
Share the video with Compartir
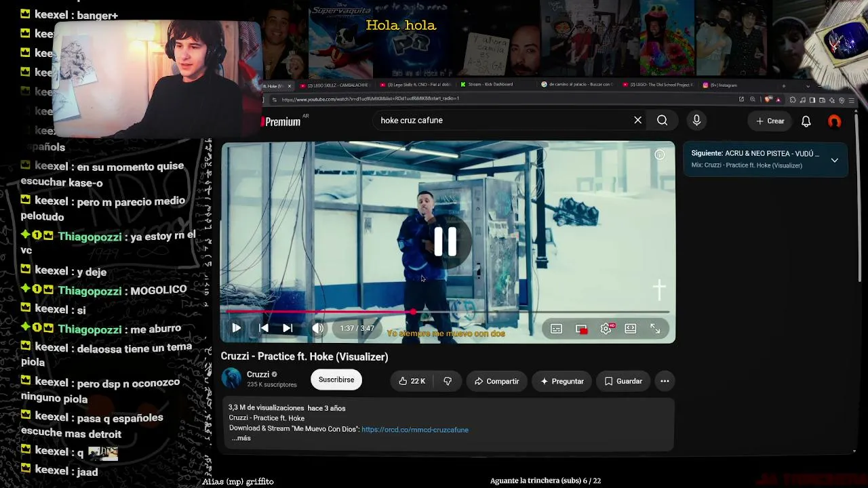(496, 381)
